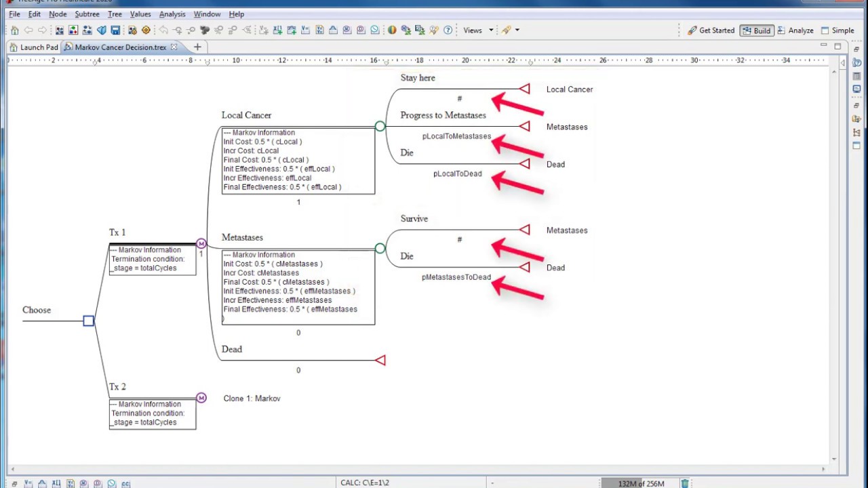
Task: Click the grey table icon in the right sidebar
Action: click(856, 77)
